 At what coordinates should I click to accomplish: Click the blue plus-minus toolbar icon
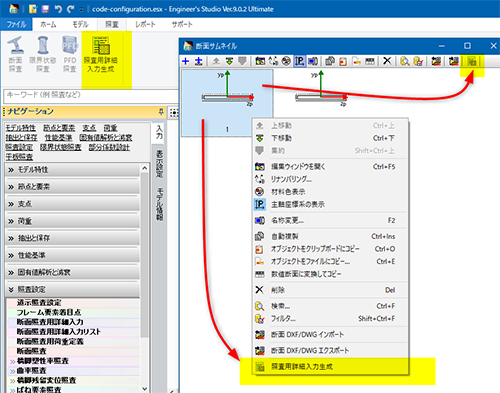coord(199,61)
